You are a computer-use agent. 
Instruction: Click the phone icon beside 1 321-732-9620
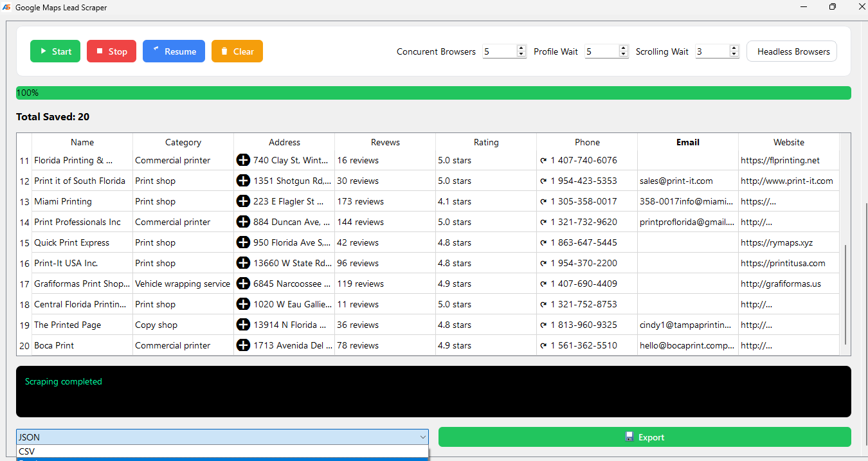click(543, 222)
